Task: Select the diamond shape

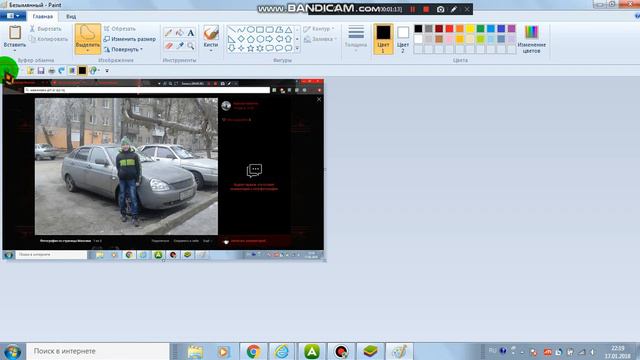Action: [x=241, y=39]
